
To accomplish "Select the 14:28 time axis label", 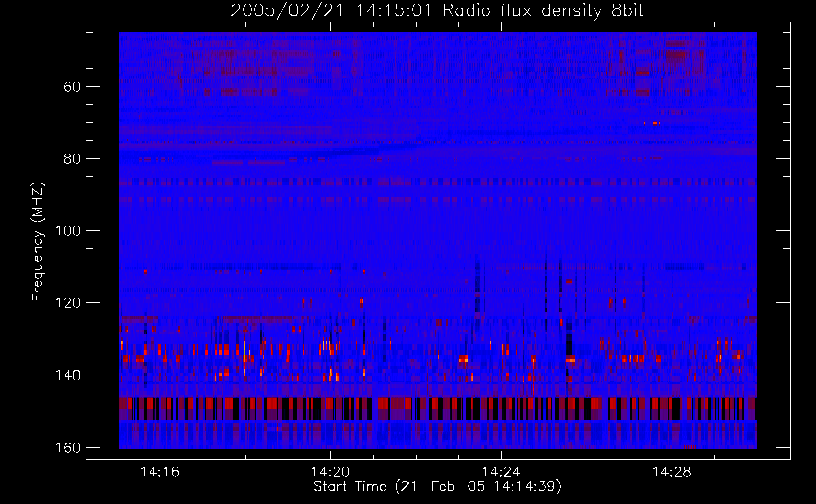I will [x=672, y=472].
